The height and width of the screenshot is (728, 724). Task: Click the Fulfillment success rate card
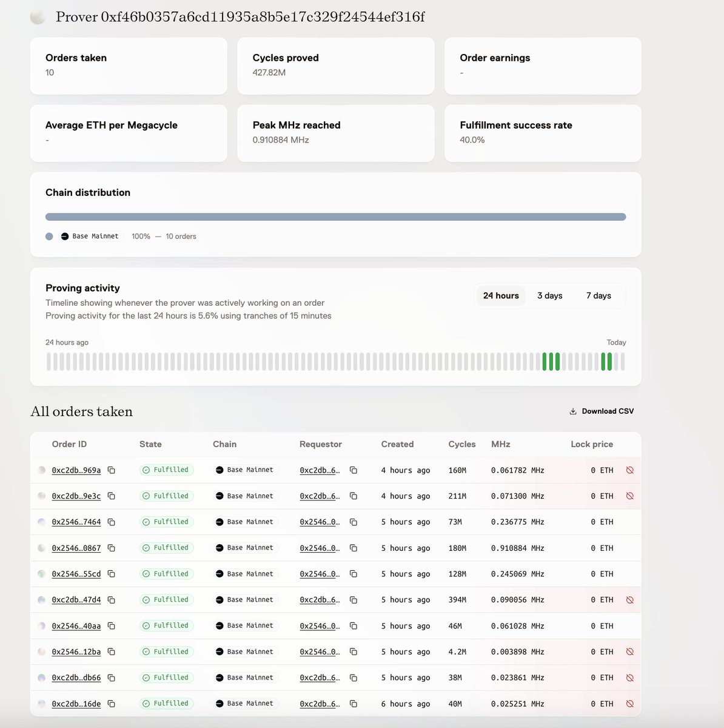(543, 133)
